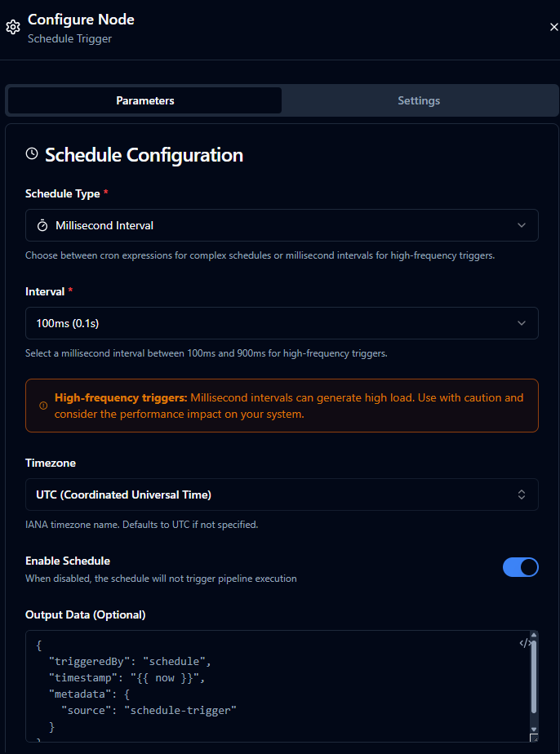Screen dimensions: 560x754
Task: Switch to the Settings tab
Action: pos(419,100)
